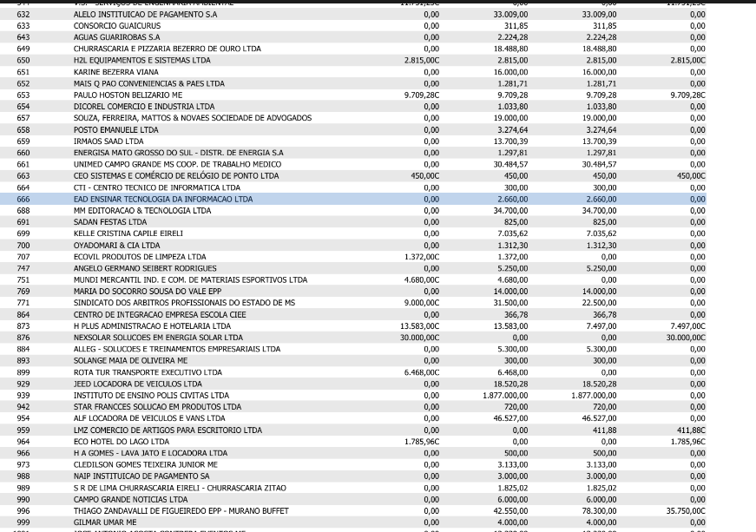
Task: Click the ENERGISA MATO GROSSO DO SUL row
Action: (353, 153)
